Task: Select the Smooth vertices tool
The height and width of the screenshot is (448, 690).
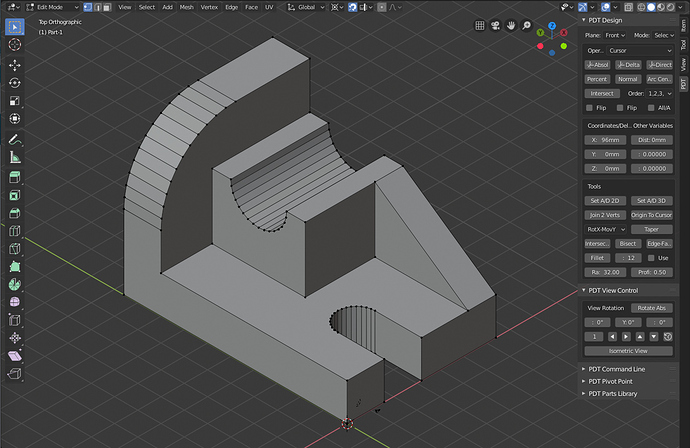Action: (x=15, y=302)
